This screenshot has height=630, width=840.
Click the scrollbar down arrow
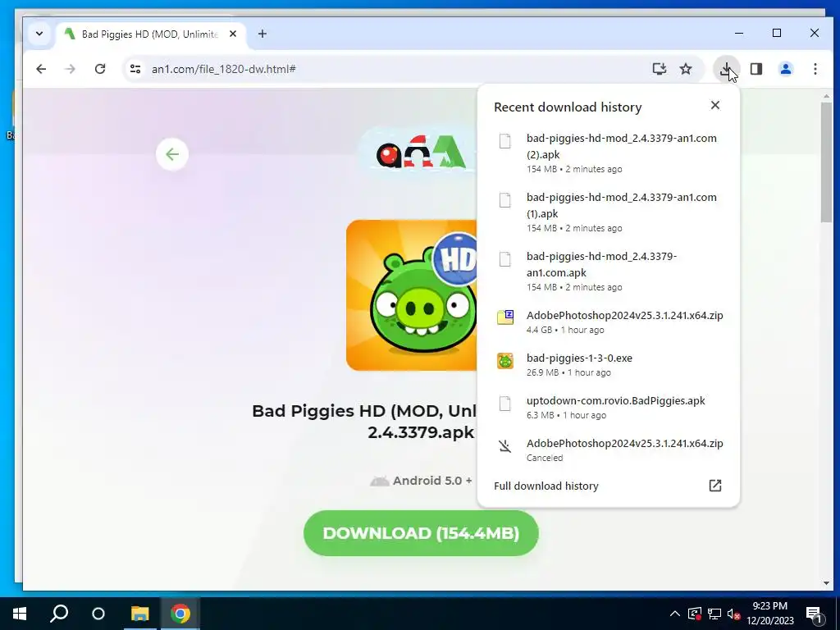tap(826, 583)
